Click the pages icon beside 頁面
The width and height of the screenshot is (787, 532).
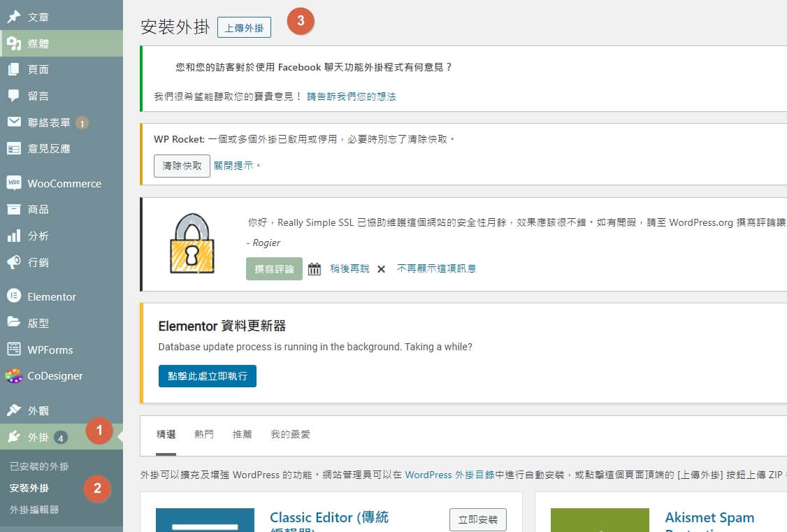pyautogui.click(x=13, y=69)
